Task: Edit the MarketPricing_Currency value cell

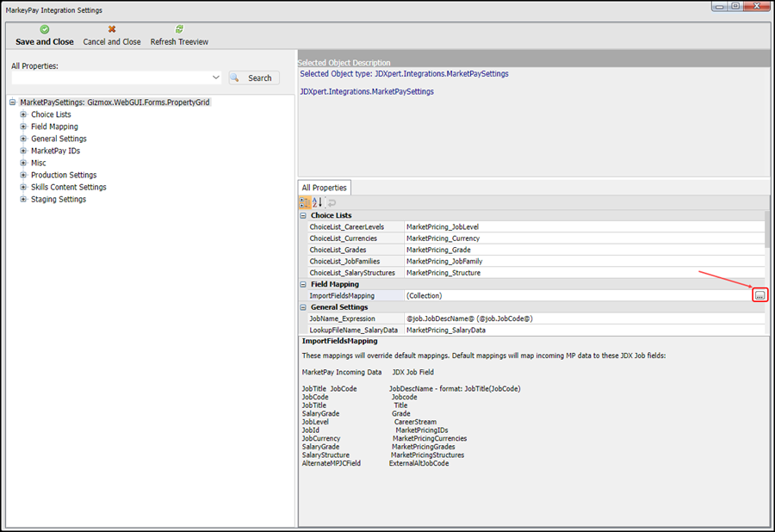Action: click(585, 238)
